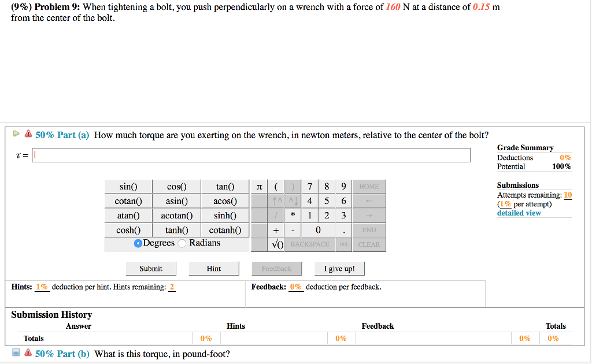Screen dimensions: 592x364
Task: Click the I give up! button
Action: pyautogui.click(x=340, y=269)
